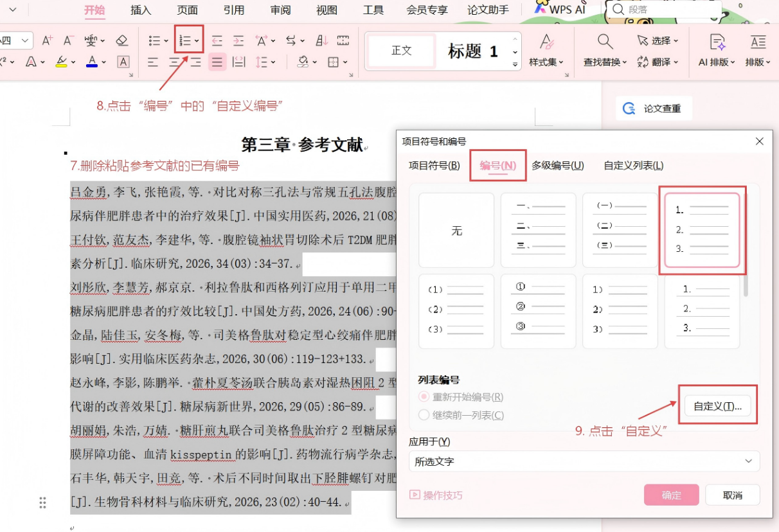Select the 1) 2) 3) numbering style

pos(620,311)
